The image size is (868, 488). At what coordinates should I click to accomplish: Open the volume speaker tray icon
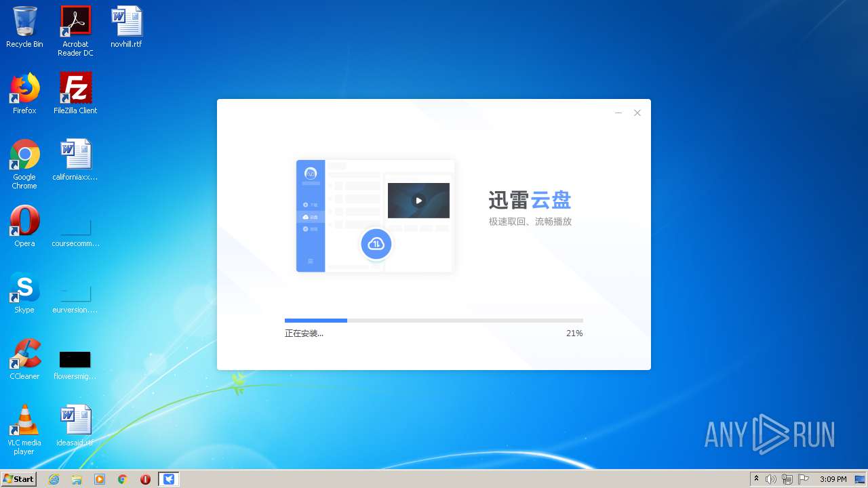[771, 479]
